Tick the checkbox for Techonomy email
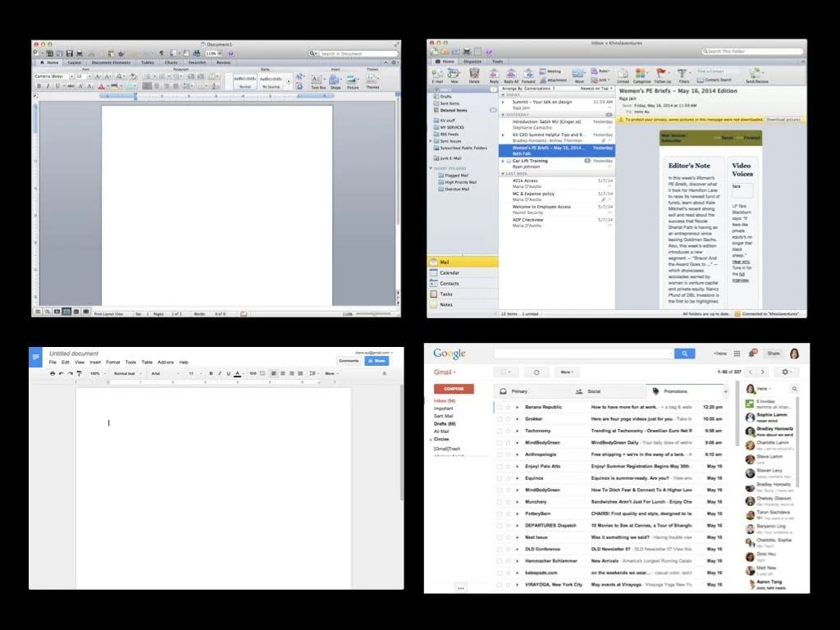 click(x=500, y=431)
